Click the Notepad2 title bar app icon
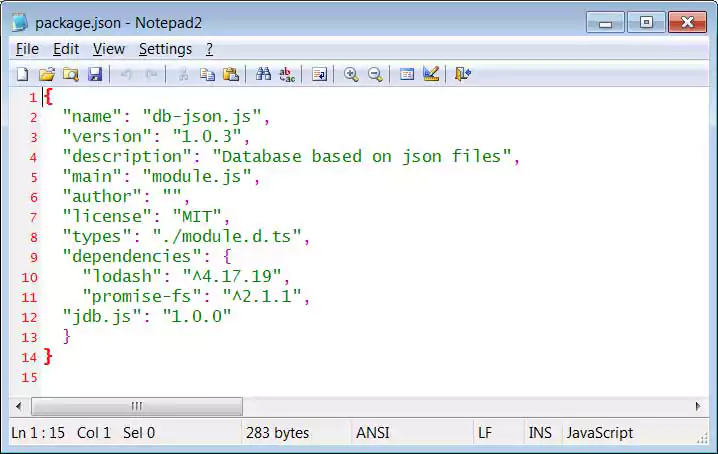The height and width of the screenshot is (454, 718). coord(20,22)
